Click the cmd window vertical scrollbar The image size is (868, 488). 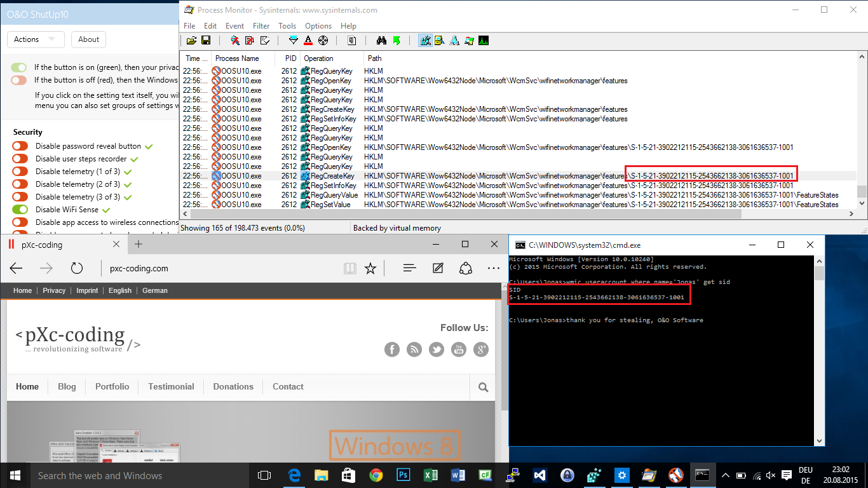tap(820, 349)
